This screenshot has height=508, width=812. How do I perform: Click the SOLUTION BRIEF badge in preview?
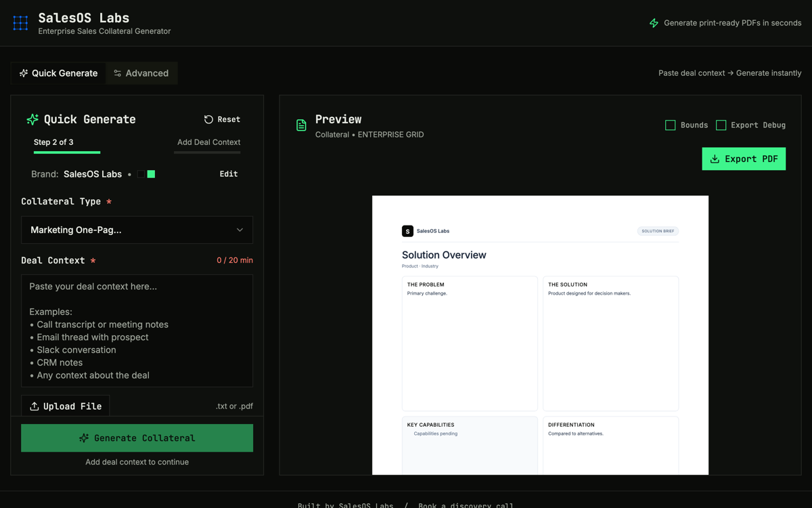[658, 231]
